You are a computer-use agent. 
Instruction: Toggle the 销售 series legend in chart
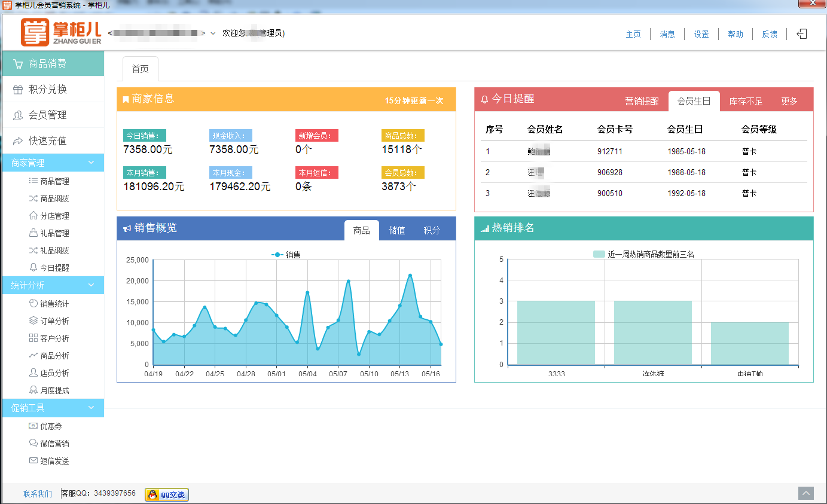pyautogui.click(x=286, y=255)
